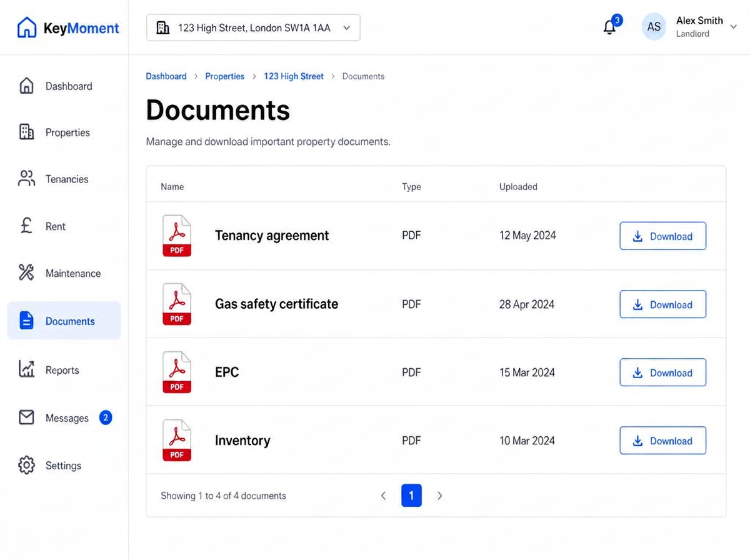
Task: Select page 1 in pagination
Action: (411, 496)
